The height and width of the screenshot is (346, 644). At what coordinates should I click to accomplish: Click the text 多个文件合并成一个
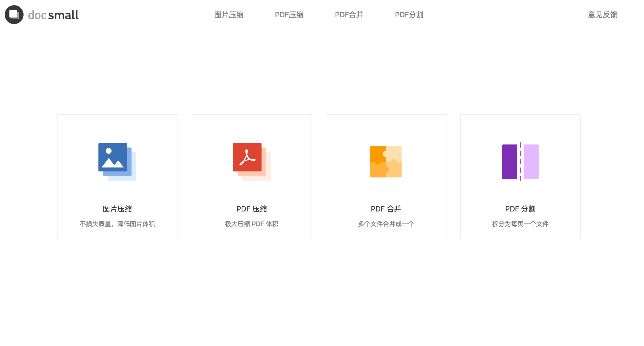[386, 224]
